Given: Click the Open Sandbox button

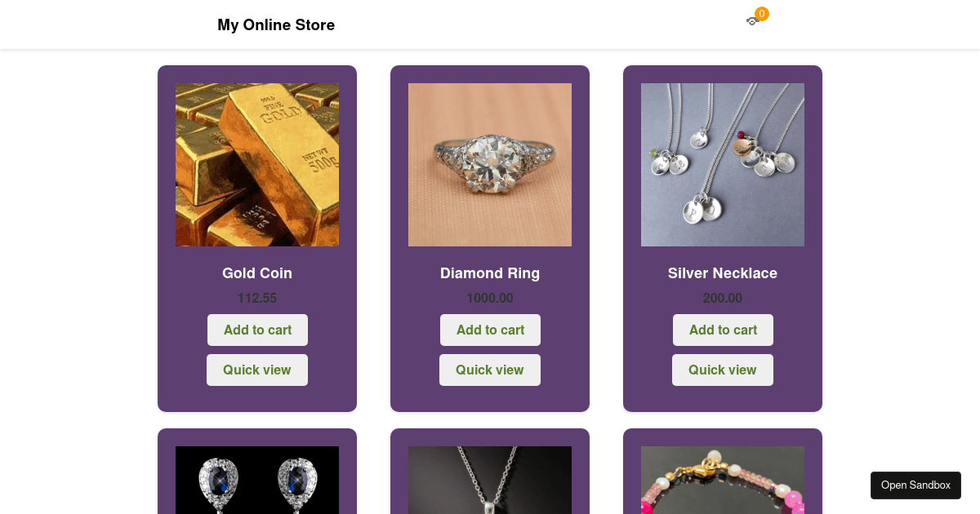Looking at the screenshot, I should click(x=915, y=485).
